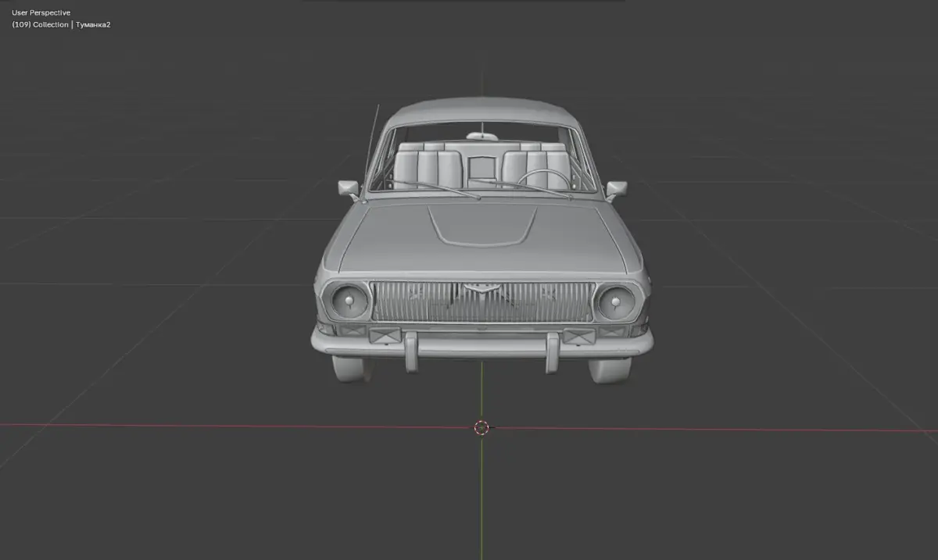Click the 3D cursor at the world origin
938x560 pixels.
click(482, 427)
